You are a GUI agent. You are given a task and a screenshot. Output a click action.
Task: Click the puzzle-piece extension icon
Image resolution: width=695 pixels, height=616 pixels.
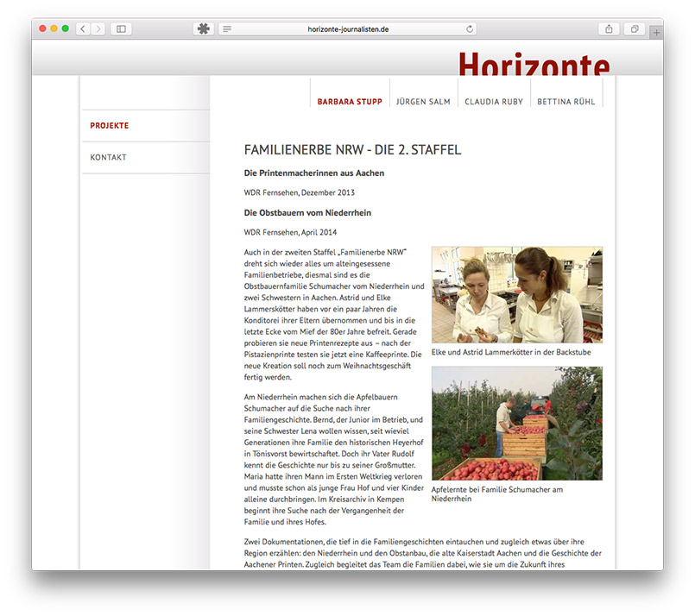click(204, 28)
